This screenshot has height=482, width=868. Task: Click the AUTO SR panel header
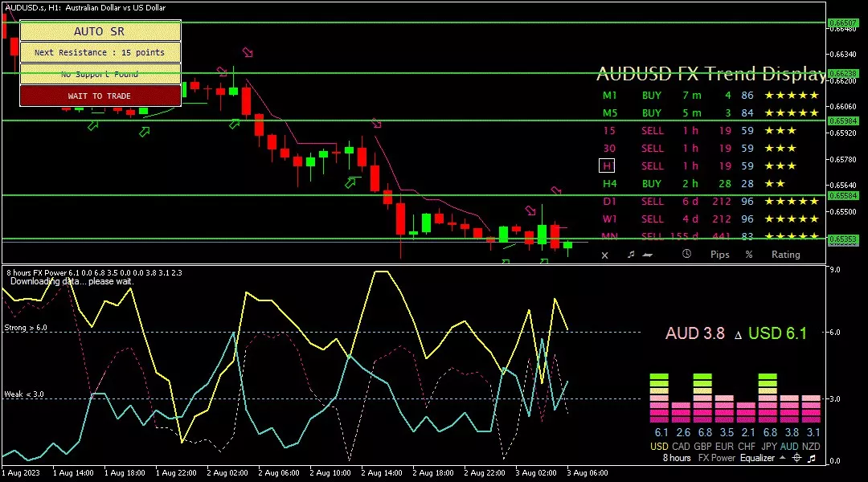(x=100, y=31)
